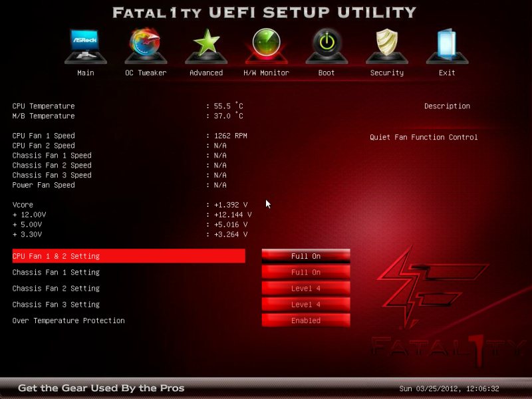The image size is (532, 399).
Task: Click the Chassis Fan 2 Speed label
Action: [x=52, y=165]
